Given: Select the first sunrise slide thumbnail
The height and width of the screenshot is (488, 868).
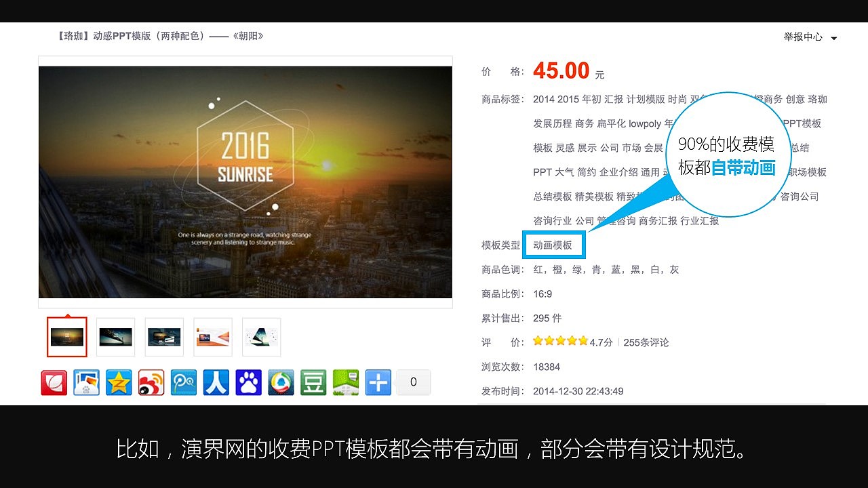Looking at the screenshot, I should (66, 337).
